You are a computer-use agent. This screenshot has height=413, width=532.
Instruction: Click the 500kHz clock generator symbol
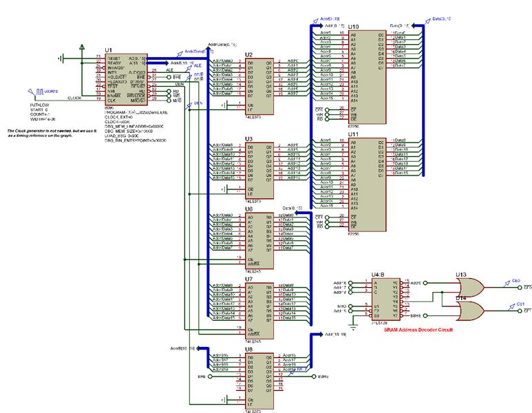[x=36, y=91]
